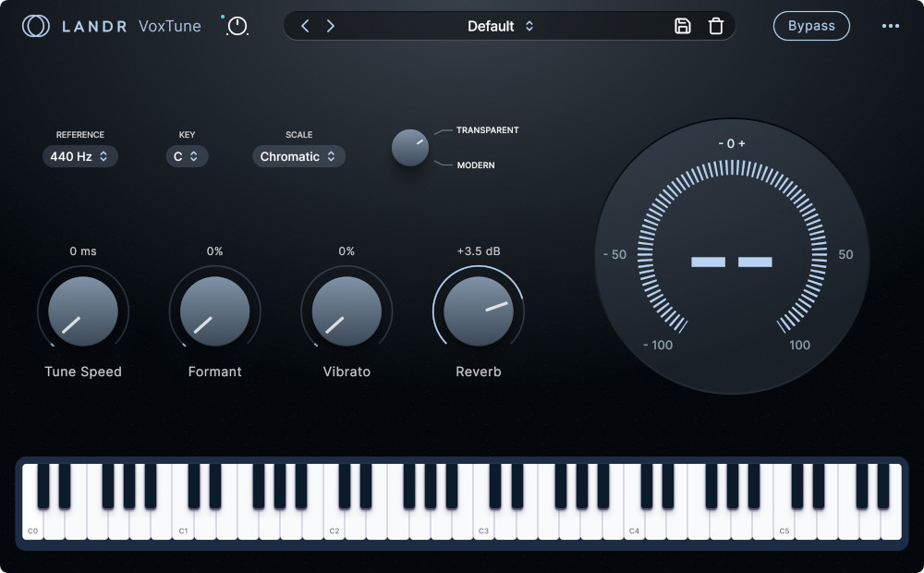Click the Formant knob
This screenshot has height=573, width=924.
tap(214, 311)
